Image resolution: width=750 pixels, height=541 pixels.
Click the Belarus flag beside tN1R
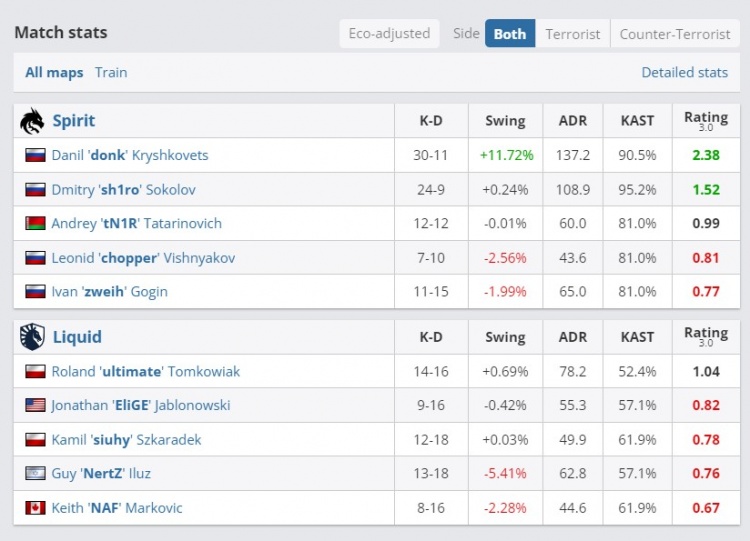(x=36, y=224)
